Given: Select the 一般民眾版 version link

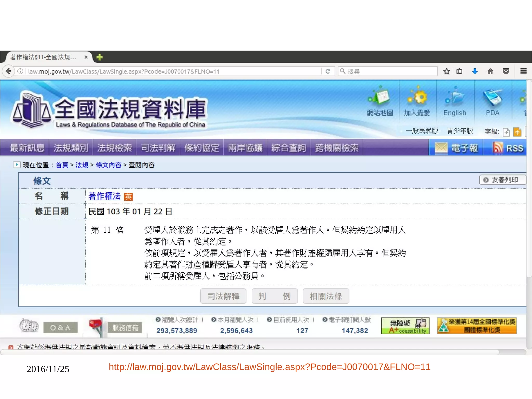Looking at the screenshot, I should pyautogui.click(x=422, y=131).
